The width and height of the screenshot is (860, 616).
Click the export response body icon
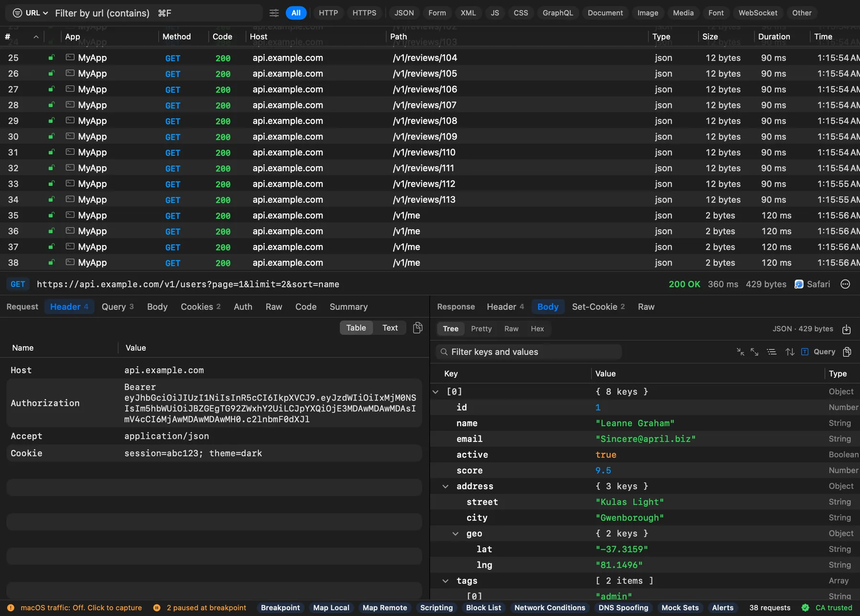847,329
